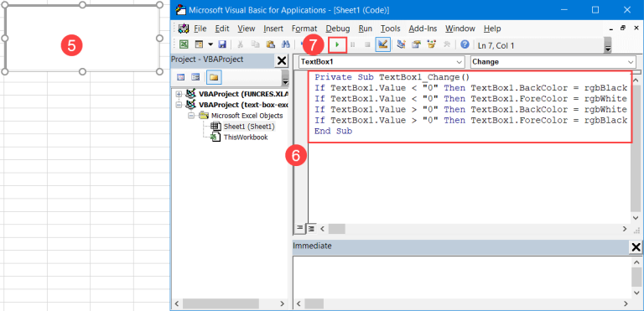Click the View Object icon in Project pane
Image resolution: width=644 pixels, height=311 pixels.
point(195,77)
